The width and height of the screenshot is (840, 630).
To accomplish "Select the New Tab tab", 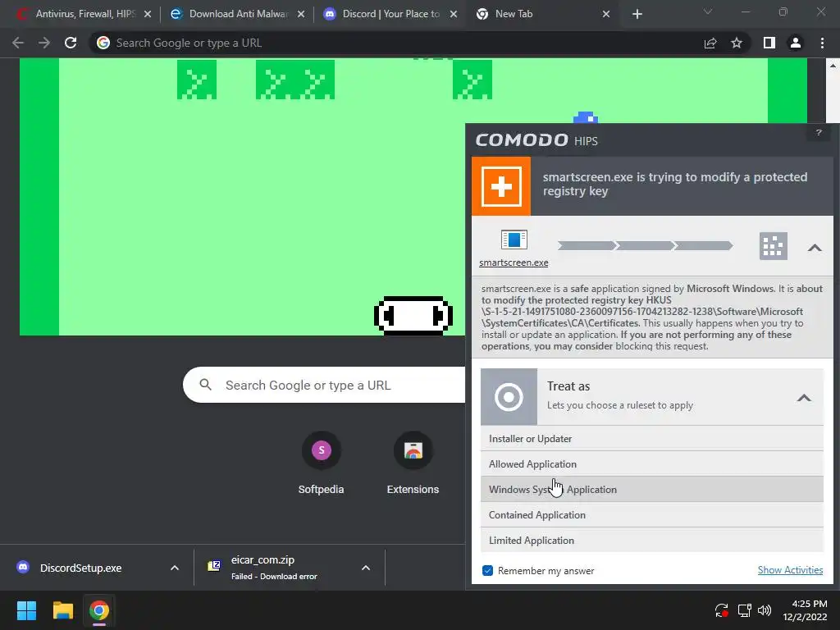I will point(541,14).
